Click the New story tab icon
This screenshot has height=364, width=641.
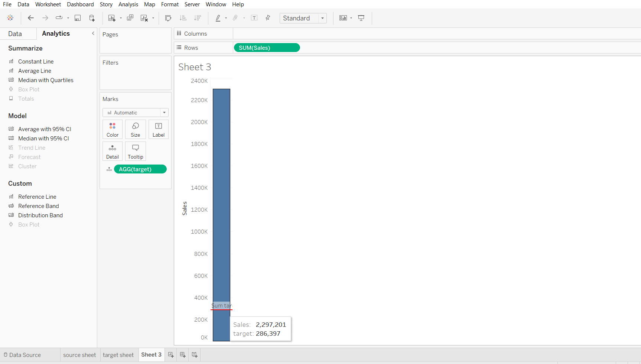tap(195, 355)
